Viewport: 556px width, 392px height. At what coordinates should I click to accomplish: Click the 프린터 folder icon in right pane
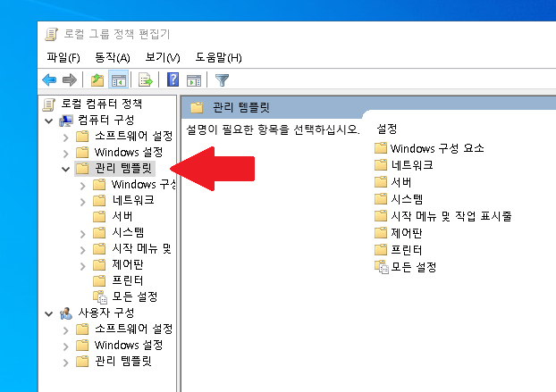(x=381, y=250)
